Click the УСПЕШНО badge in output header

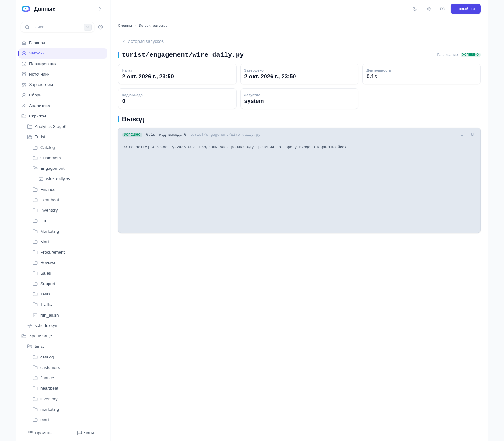click(132, 135)
